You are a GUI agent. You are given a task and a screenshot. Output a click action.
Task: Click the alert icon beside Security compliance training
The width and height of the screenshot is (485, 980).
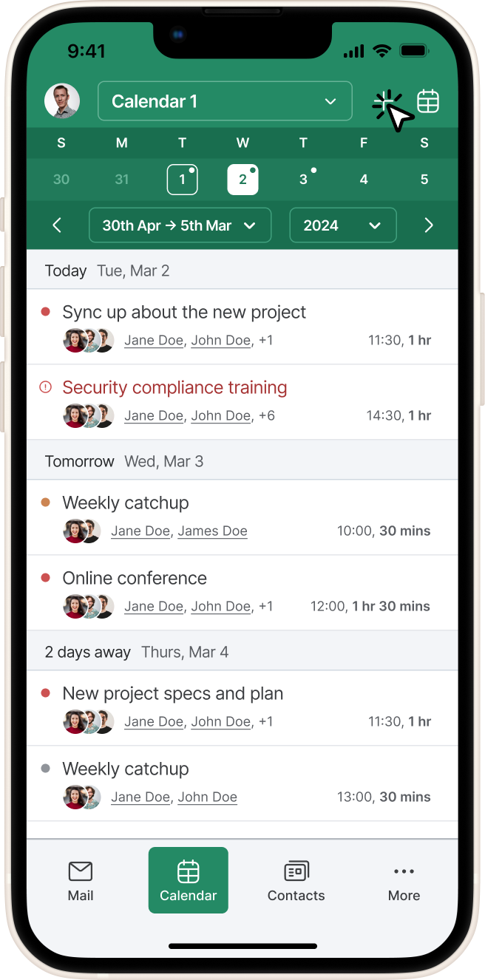(46, 387)
